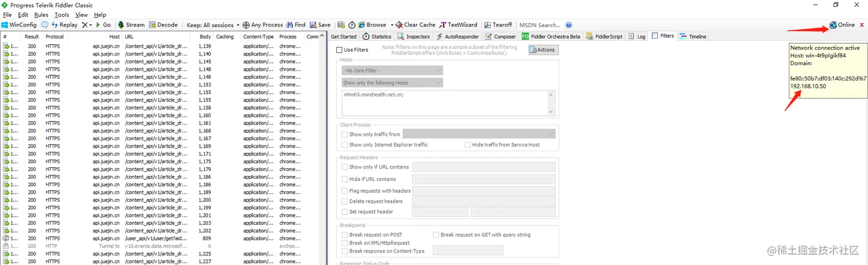Check Set request header
The width and height of the screenshot is (868, 265).
[344, 212]
